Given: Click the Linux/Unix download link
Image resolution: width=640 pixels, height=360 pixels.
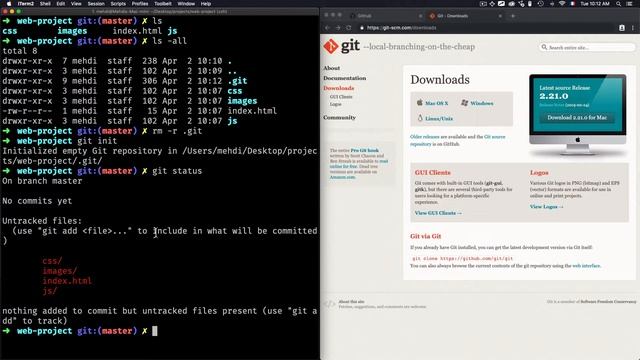Looking at the screenshot, I should (439, 118).
